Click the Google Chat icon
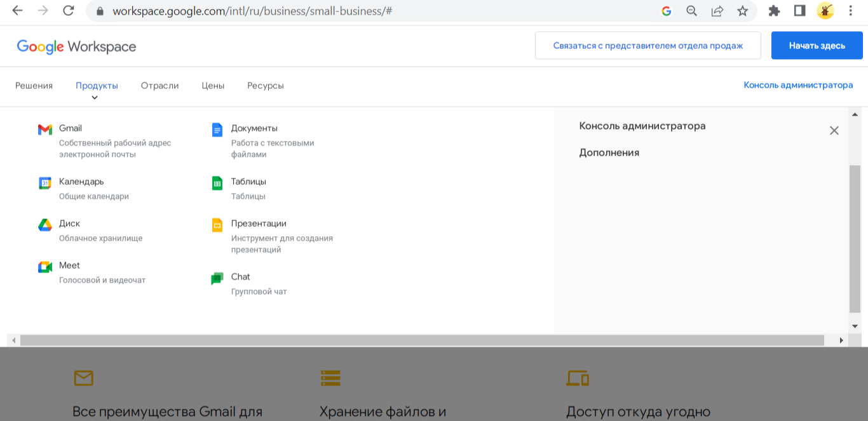The image size is (868, 421). tap(217, 278)
